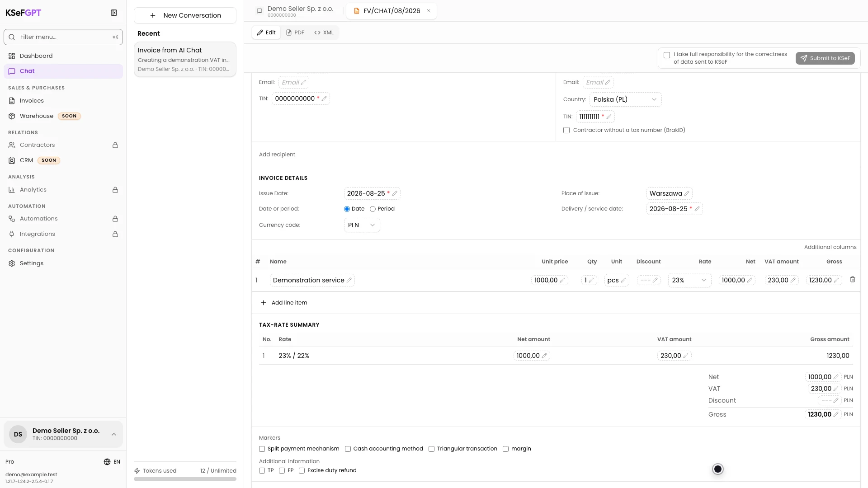Open the Contractors lock icon

pos(115,145)
